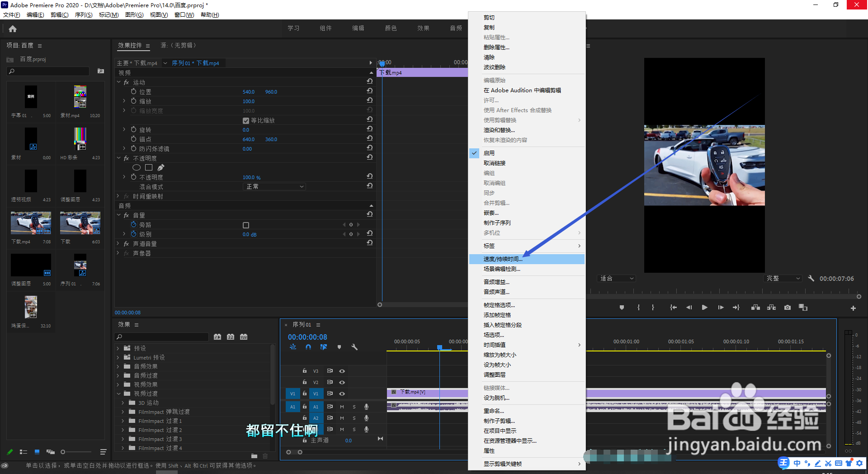This screenshot has width=868, height=474.
Task: Uncheck the 等比缩放 checkbox
Action: tap(246, 121)
